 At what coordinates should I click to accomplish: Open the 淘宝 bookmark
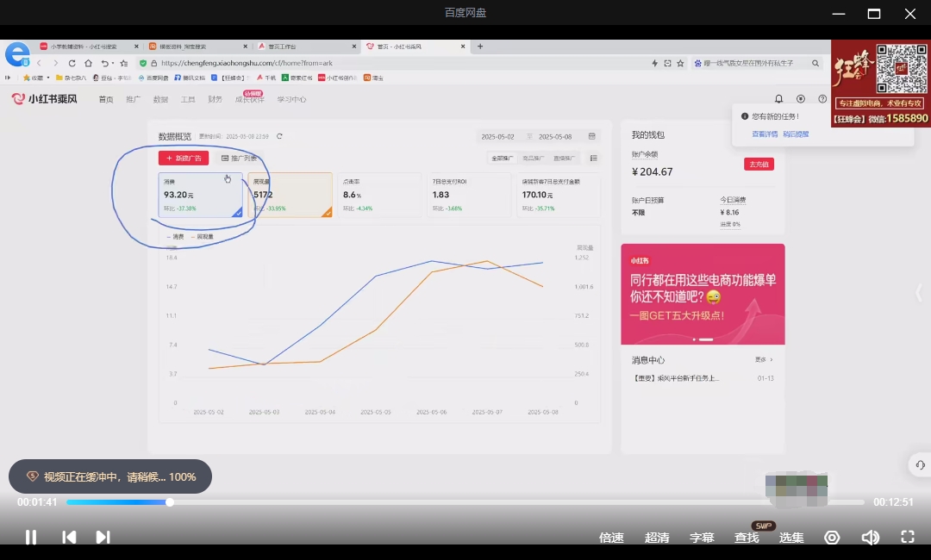[x=373, y=78]
